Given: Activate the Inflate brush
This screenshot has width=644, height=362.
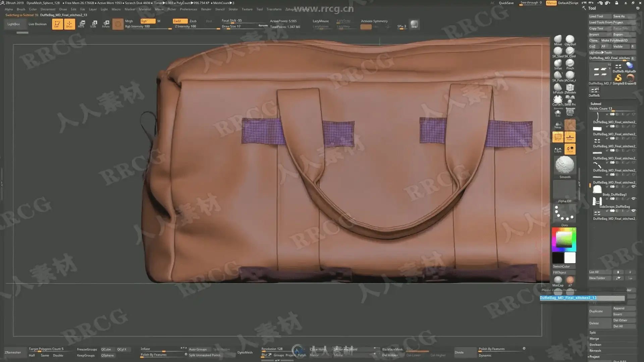Looking at the screenshot, I should point(558,64).
